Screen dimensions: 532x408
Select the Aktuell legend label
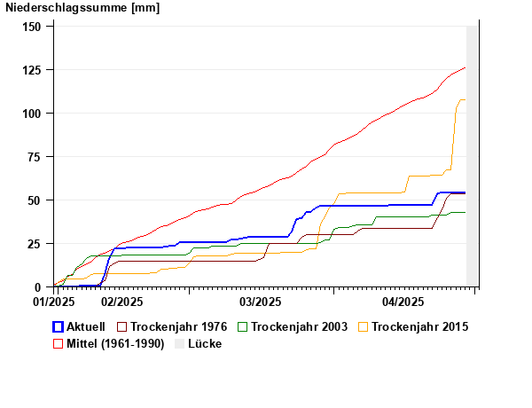coord(86,327)
